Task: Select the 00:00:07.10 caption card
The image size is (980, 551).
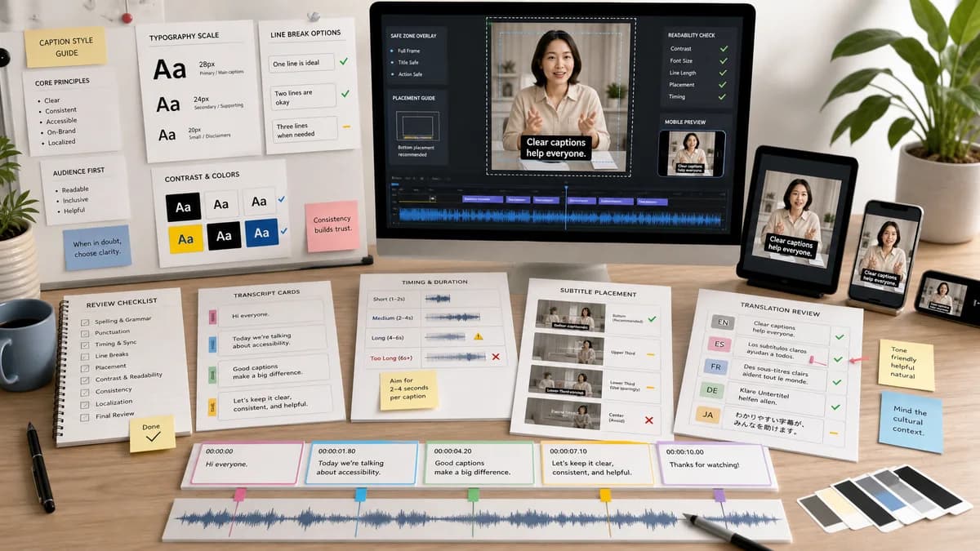Action: tap(597, 464)
